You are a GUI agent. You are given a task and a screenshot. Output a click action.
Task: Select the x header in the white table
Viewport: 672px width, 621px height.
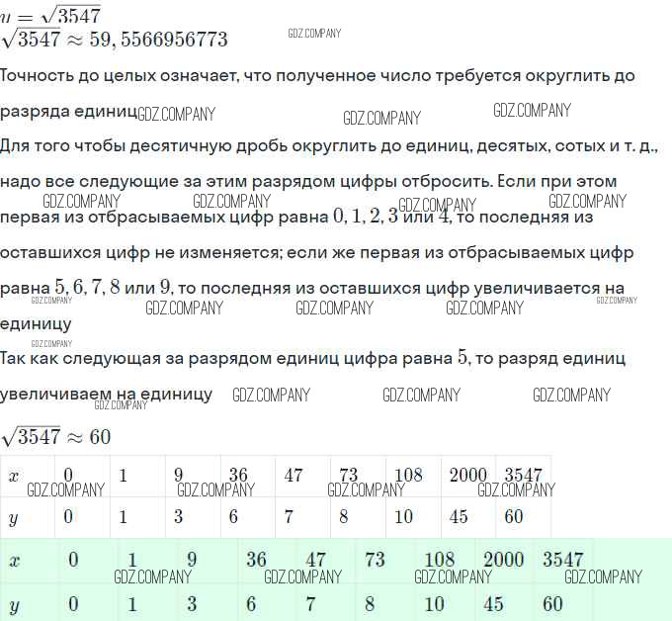tap(14, 476)
